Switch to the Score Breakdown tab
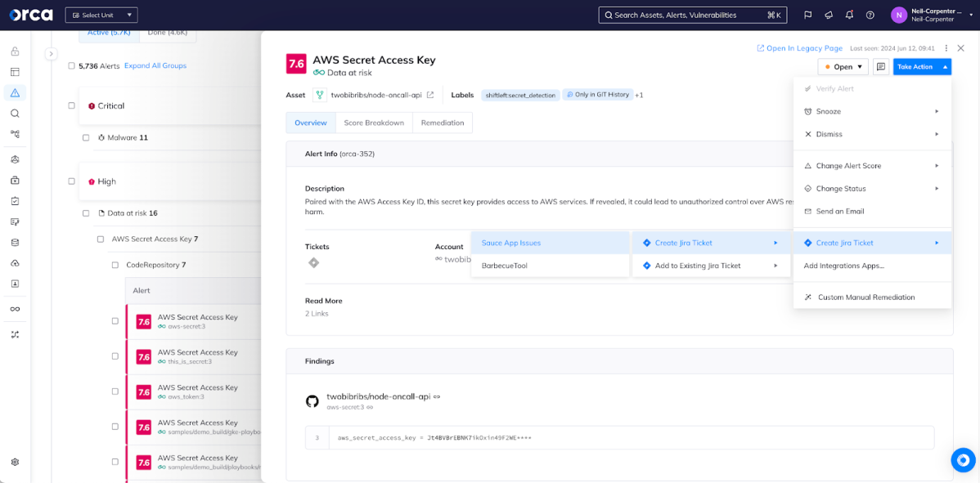This screenshot has height=483, width=980. 374,123
